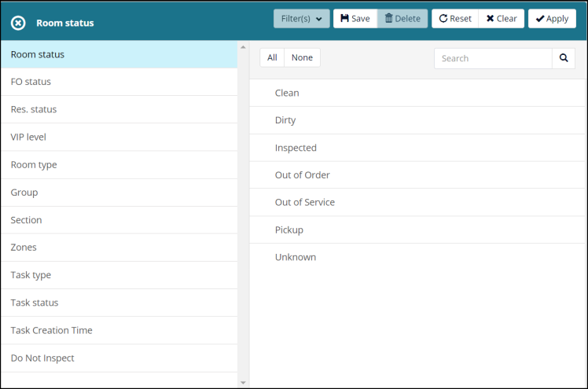Toggle the Inspected status option

coord(417,148)
